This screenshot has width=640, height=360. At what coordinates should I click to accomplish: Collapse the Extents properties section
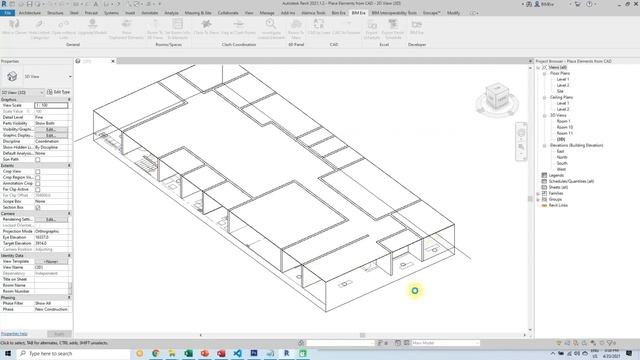(69, 166)
